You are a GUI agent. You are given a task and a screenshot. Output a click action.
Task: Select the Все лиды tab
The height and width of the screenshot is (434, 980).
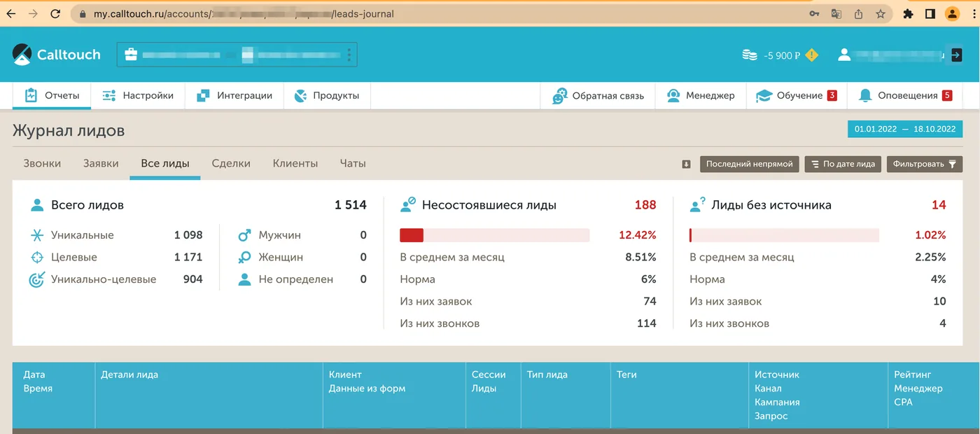coord(165,163)
